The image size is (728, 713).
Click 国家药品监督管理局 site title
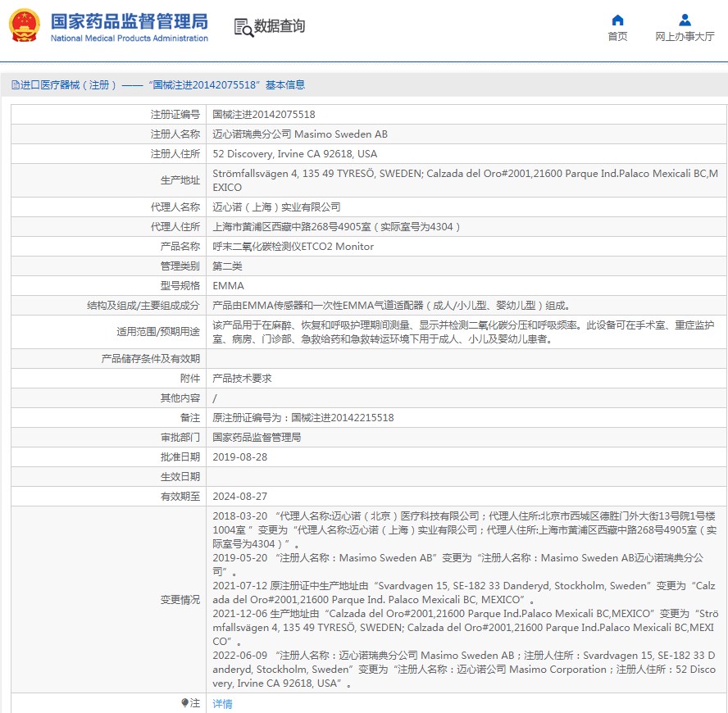click(x=129, y=21)
